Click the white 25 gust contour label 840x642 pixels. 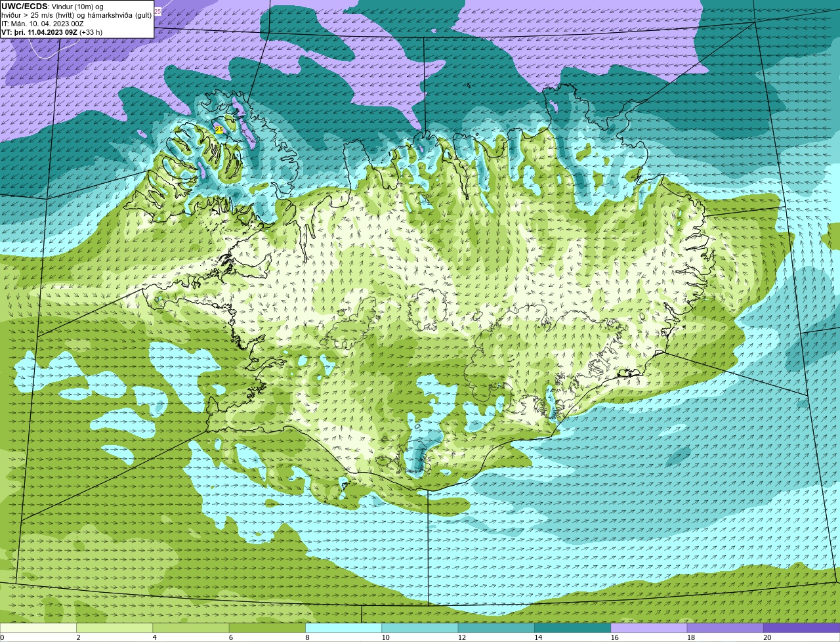click(157, 11)
